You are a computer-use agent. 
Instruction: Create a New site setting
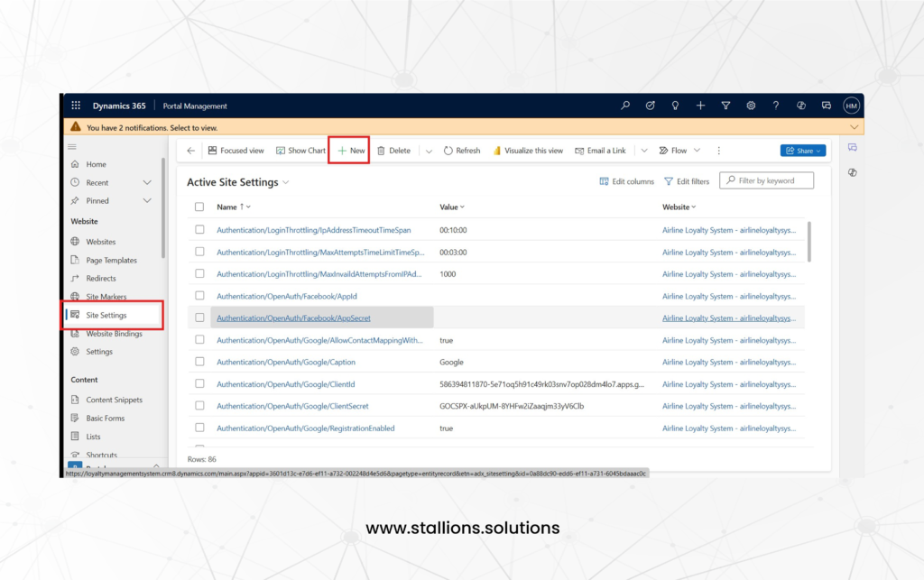click(x=351, y=151)
